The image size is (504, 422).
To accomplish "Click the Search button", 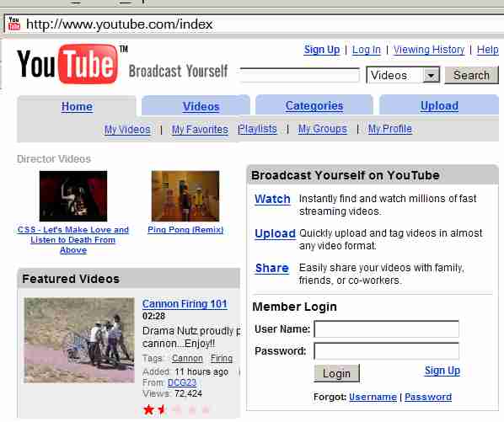I will [x=471, y=76].
